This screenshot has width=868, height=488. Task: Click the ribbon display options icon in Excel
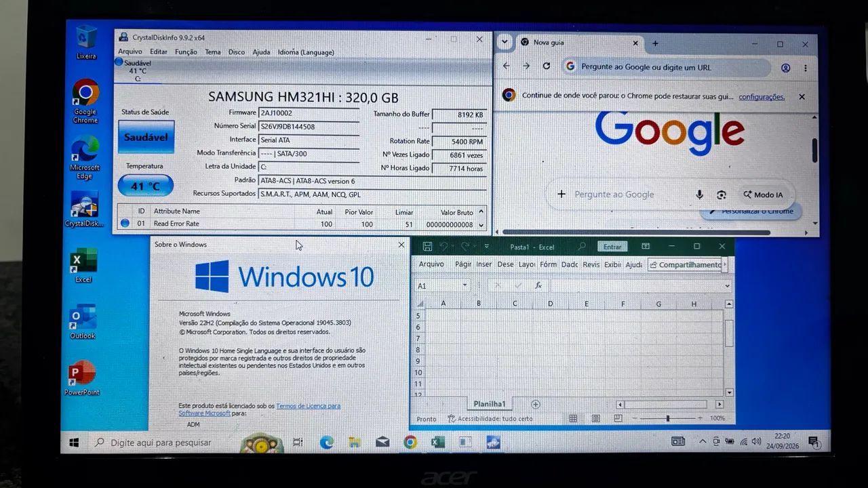pyautogui.click(x=646, y=247)
